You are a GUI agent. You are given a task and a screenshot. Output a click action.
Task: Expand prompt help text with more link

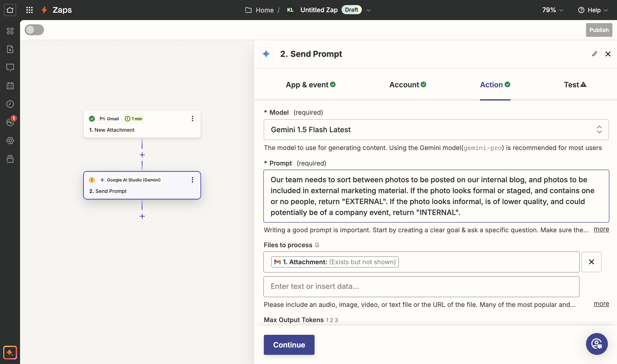tap(601, 229)
